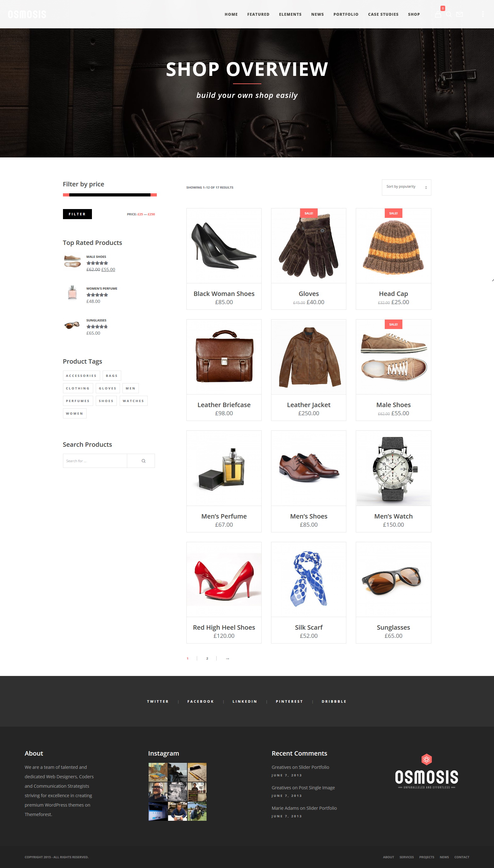
Task: Select the Accessories product tag
Action: pyautogui.click(x=81, y=376)
